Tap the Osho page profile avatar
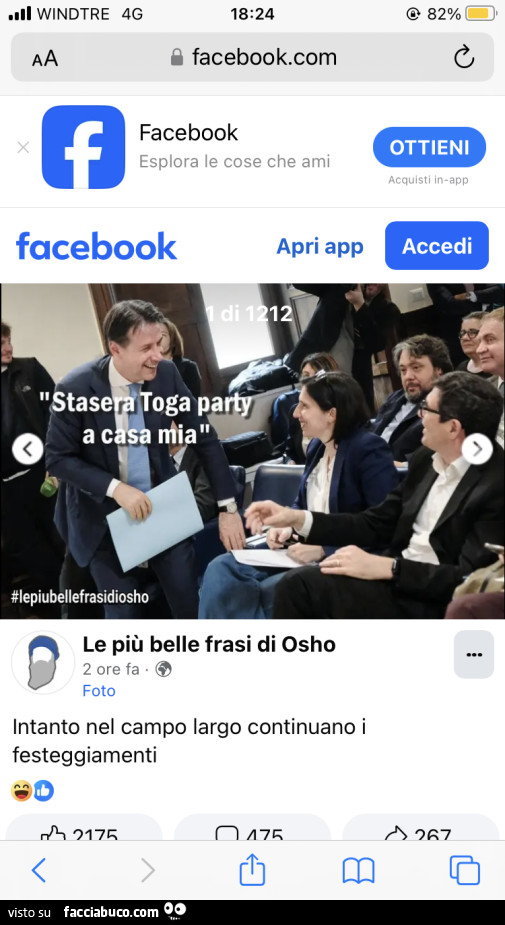This screenshot has height=925, width=505. pyautogui.click(x=43, y=662)
